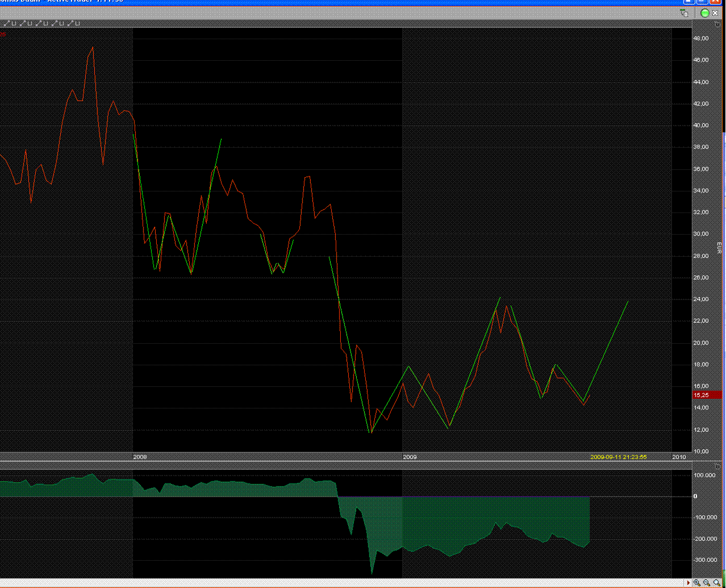
Task: Click the horizontal scrollbar track at the bottom
Action: pyautogui.click(x=341, y=583)
